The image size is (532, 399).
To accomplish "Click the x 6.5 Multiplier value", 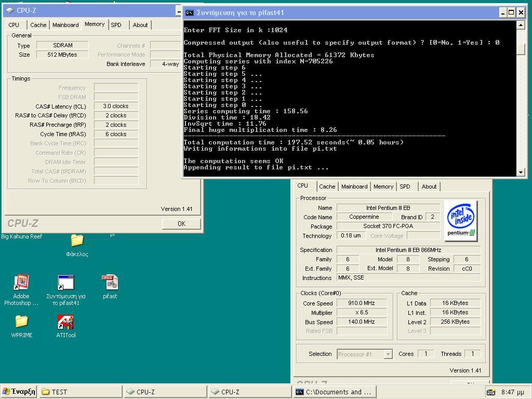I will coord(362,312).
